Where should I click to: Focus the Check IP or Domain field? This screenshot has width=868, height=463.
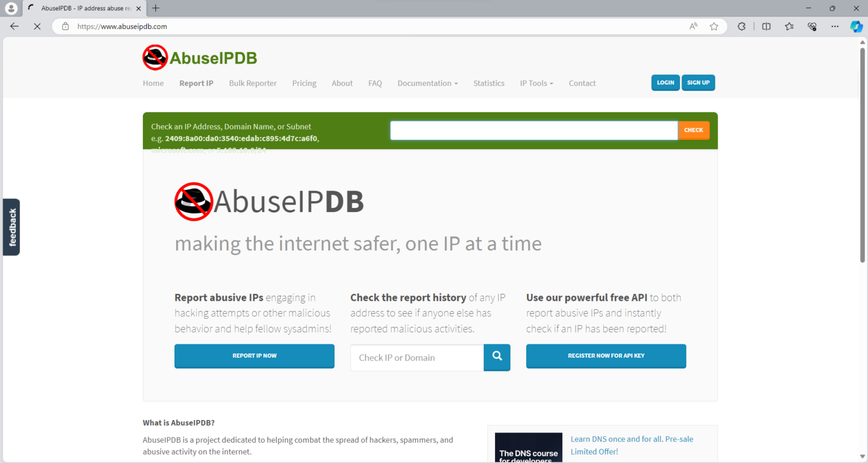coord(416,358)
